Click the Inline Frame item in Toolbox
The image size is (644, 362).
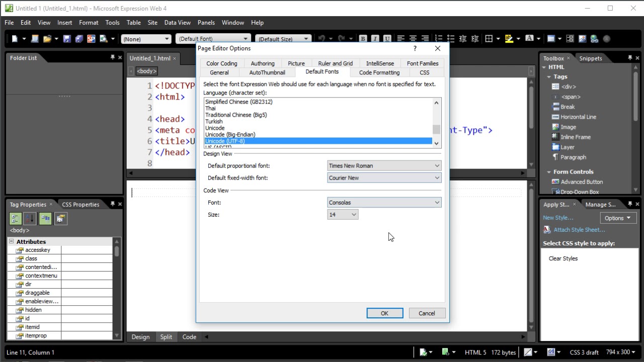click(x=576, y=137)
